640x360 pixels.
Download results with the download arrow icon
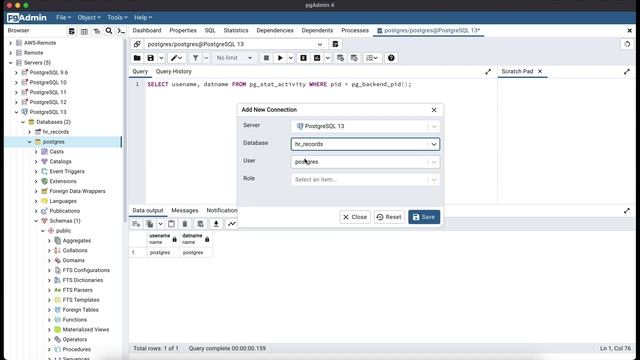(x=216, y=224)
